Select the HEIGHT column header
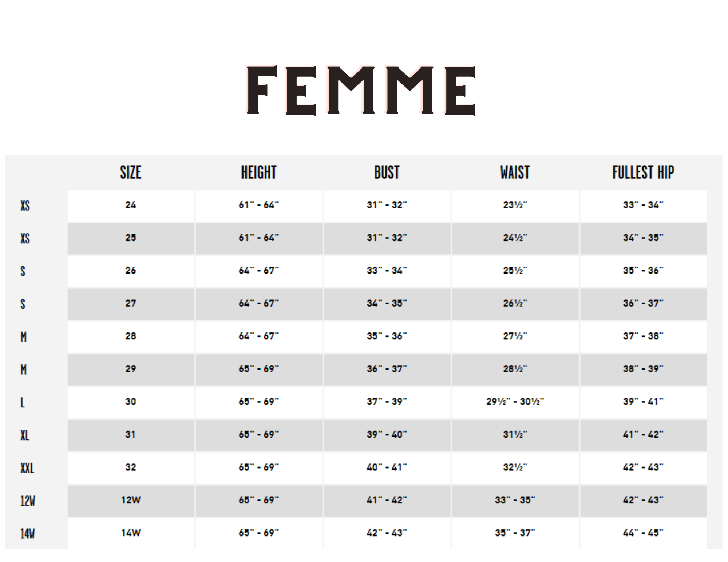Viewport: 728px width, 562px height. pos(259,172)
